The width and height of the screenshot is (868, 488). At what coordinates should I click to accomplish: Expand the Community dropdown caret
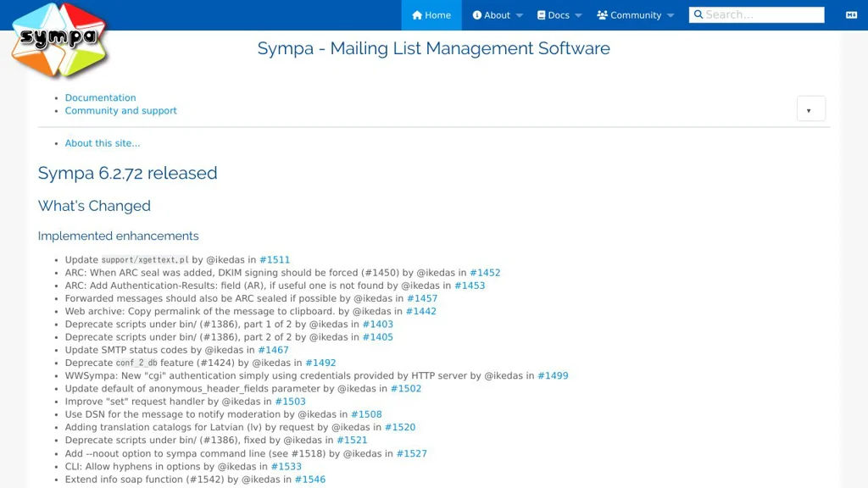point(670,15)
